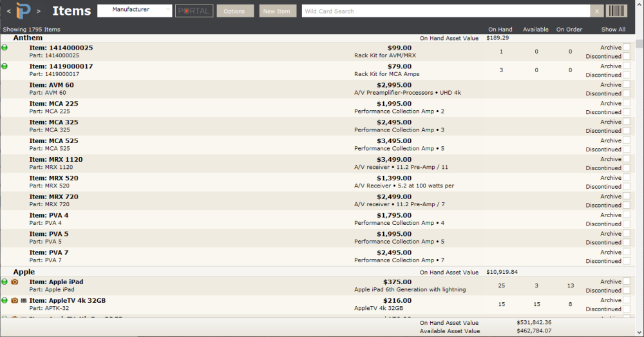Click green status dot for item 1419000017
The height and width of the screenshot is (337, 644).
tap(5, 66)
